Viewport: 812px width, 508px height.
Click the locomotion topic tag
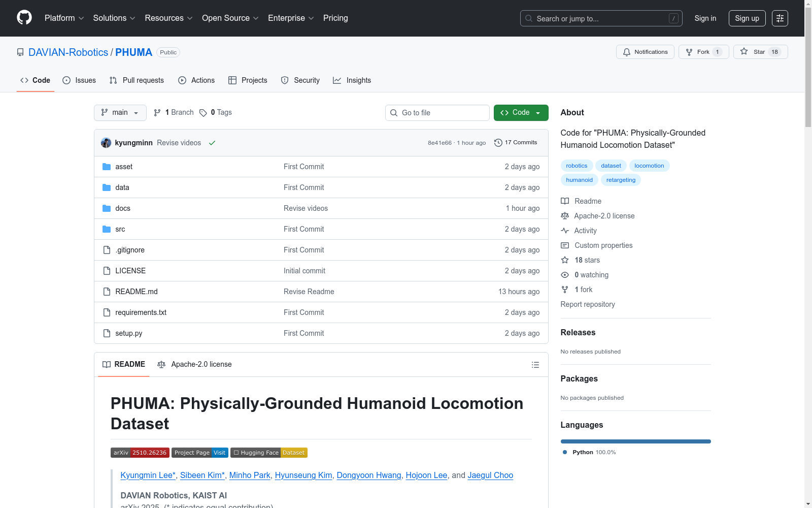coord(649,166)
